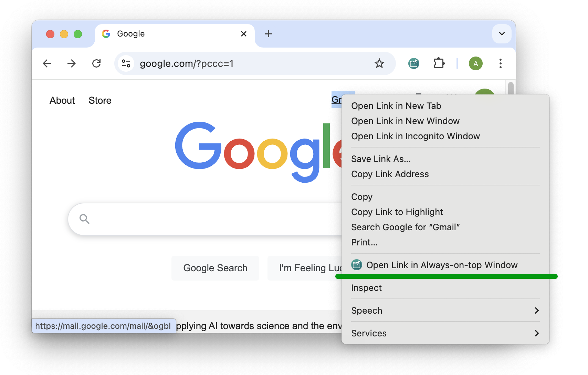Image resolution: width=588 pixels, height=375 pixels.
Task: Choose Open Link in Always-on-top Window
Action: pos(441,265)
